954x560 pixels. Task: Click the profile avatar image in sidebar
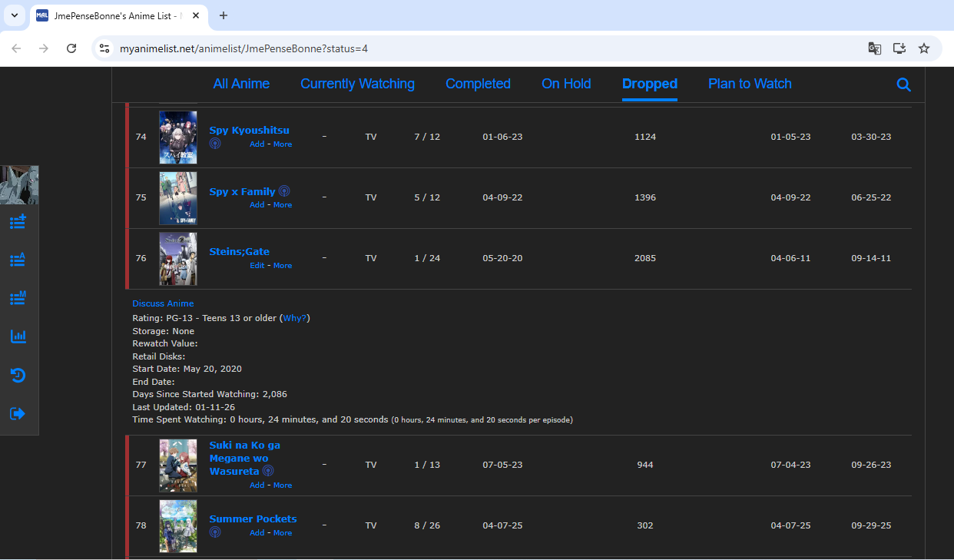point(19,185)
